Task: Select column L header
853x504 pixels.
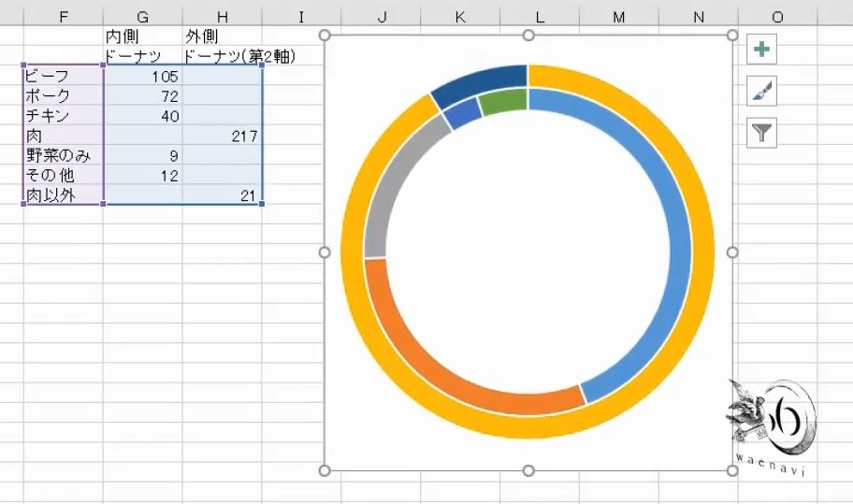Action: pos(540,18)
